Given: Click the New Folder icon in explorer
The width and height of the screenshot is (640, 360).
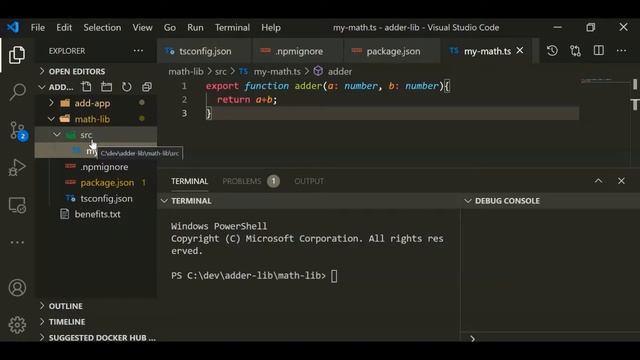Looking at the screenshot, I should click(107, 87).
